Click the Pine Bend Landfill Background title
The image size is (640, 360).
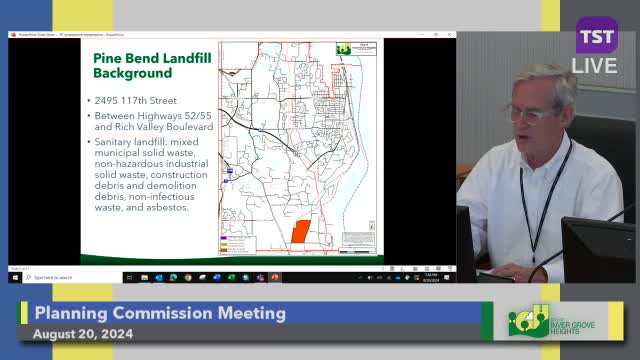(152, 65)
